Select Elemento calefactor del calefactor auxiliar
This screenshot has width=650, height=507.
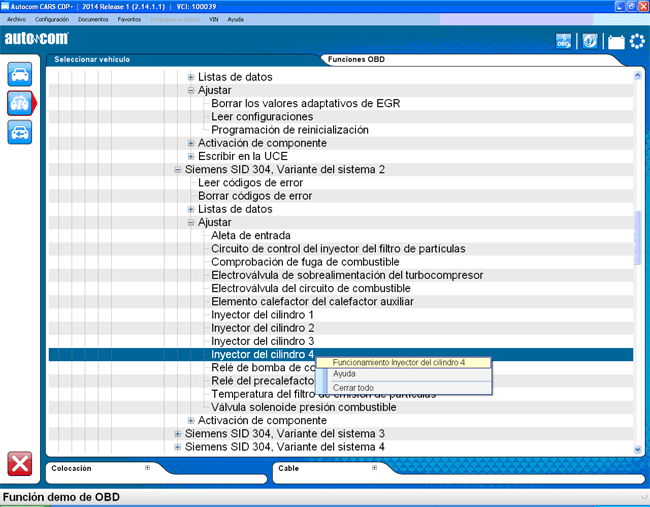coord(312,302)
